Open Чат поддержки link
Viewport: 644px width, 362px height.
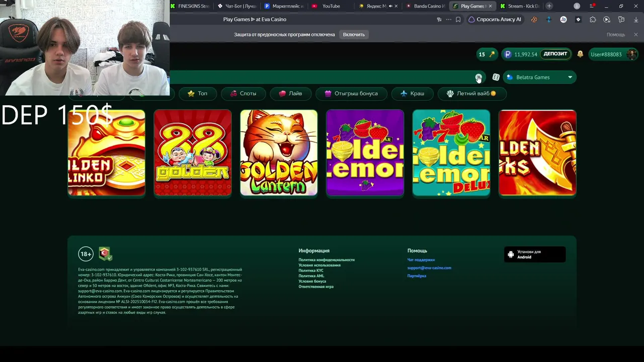[x=421, y=260]
